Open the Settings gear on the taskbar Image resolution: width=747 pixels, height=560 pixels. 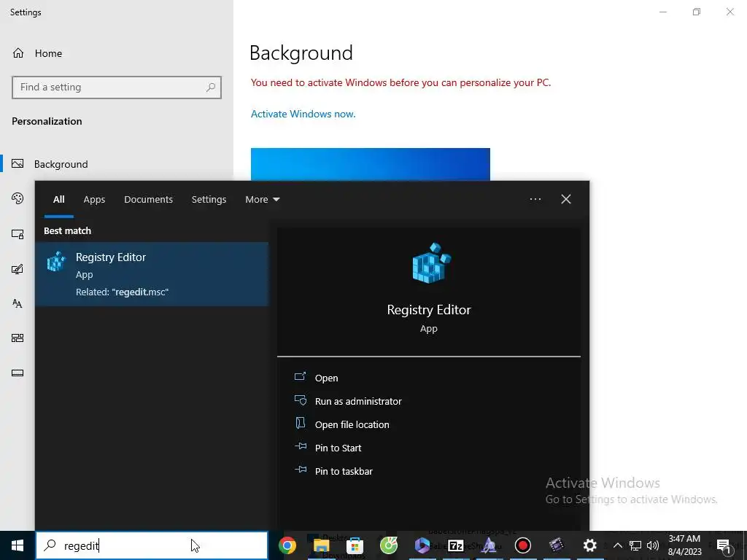coord(589,545)
